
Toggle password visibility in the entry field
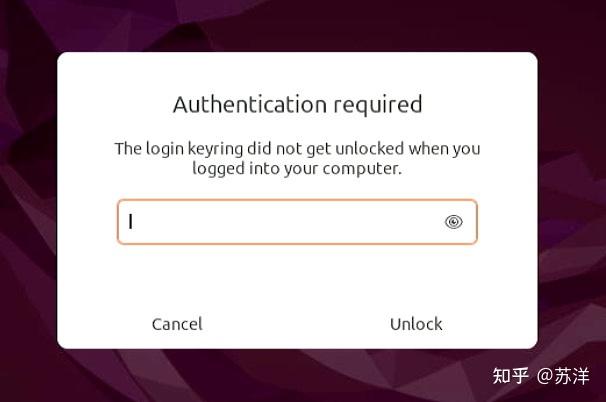click(x=453, y=222)
